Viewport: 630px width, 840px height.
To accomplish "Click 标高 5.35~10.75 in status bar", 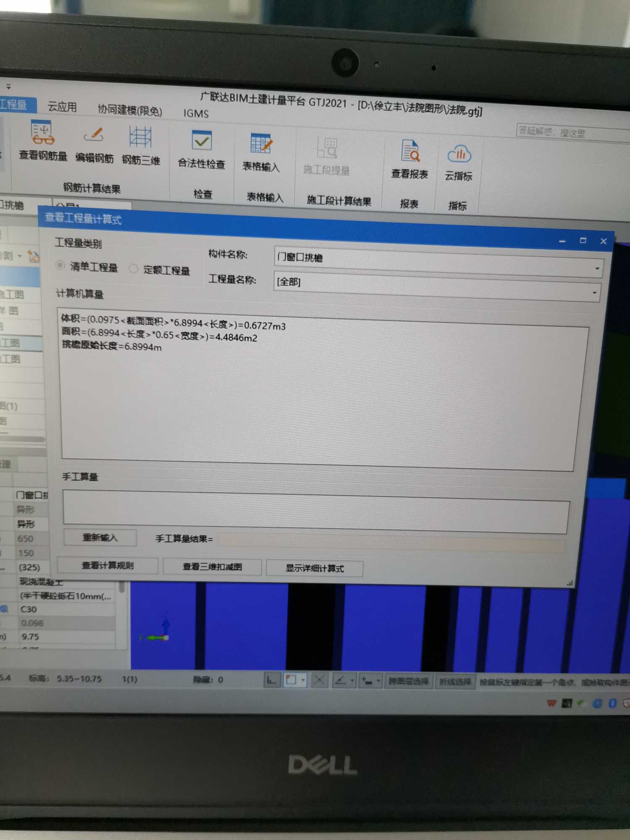I will (x=65, y=679).
